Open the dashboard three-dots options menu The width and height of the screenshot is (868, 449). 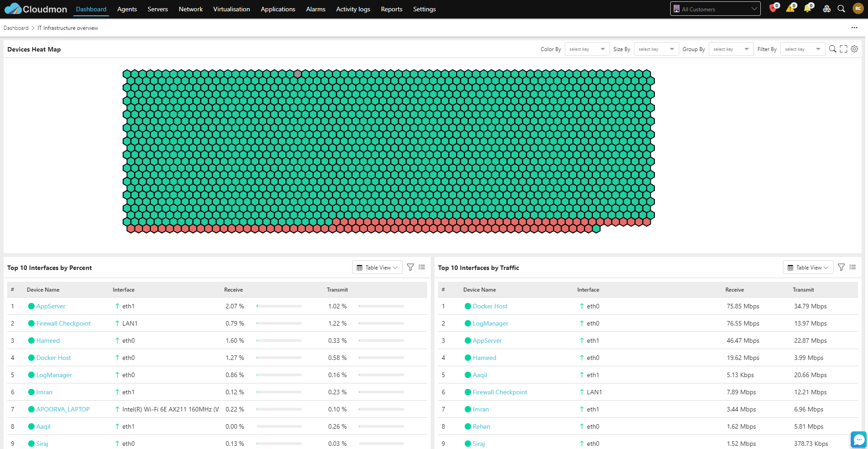tap(854, 28)
